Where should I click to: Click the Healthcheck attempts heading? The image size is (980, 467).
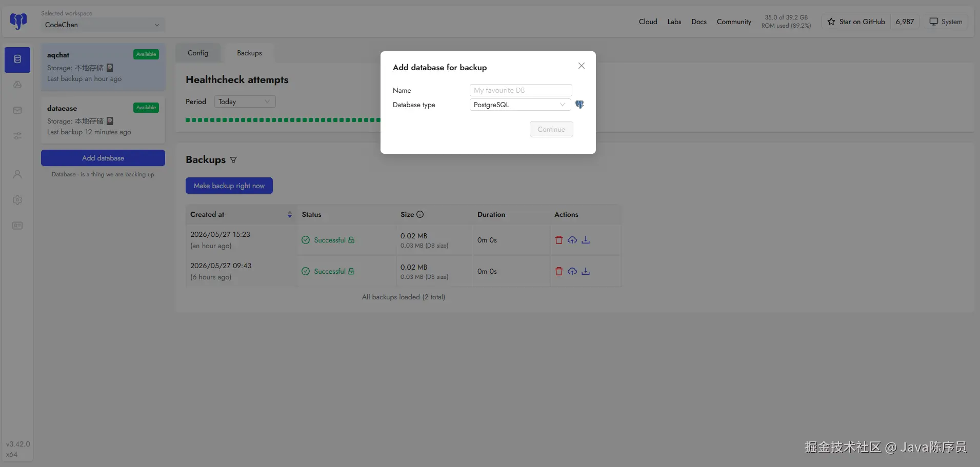coord(237,79)
